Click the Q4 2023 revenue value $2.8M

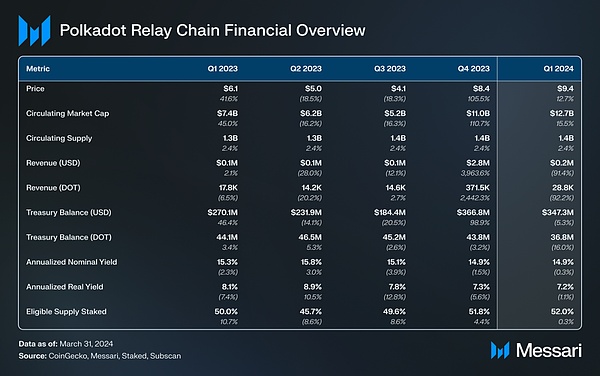click(x=478, y=163)
